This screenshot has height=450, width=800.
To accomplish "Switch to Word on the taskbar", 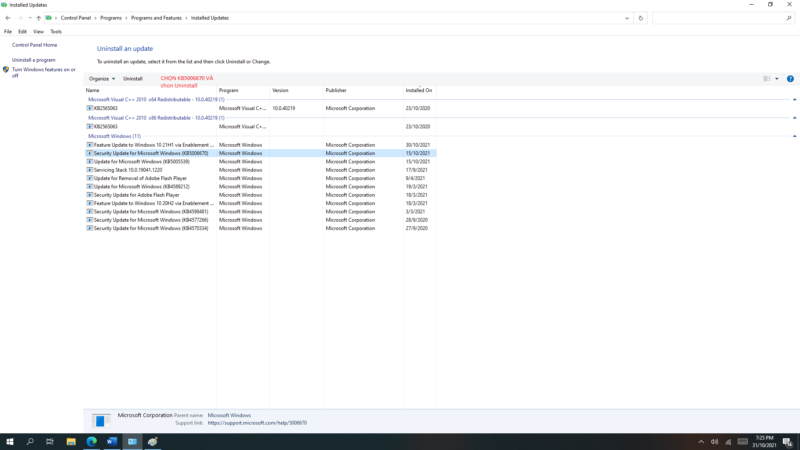I will 112,442.
